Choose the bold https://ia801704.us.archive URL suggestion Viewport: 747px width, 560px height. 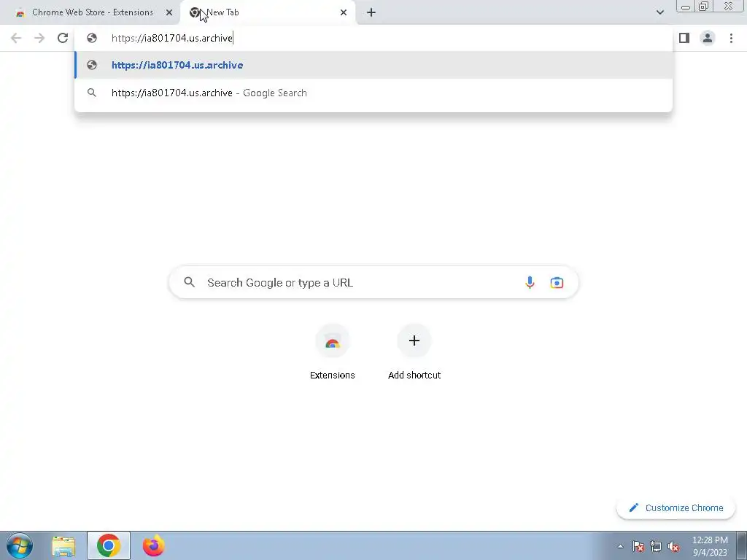click(x=373, y=65)
